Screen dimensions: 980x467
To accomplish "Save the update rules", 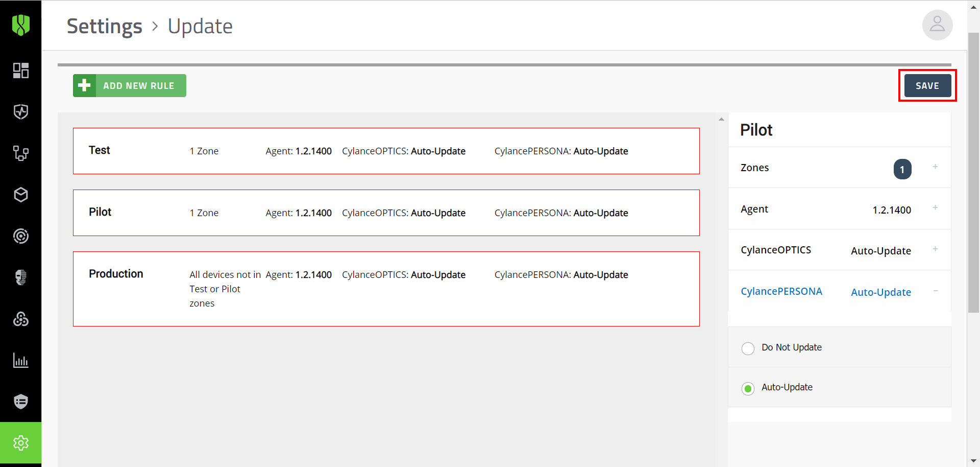I will (927, 86).
